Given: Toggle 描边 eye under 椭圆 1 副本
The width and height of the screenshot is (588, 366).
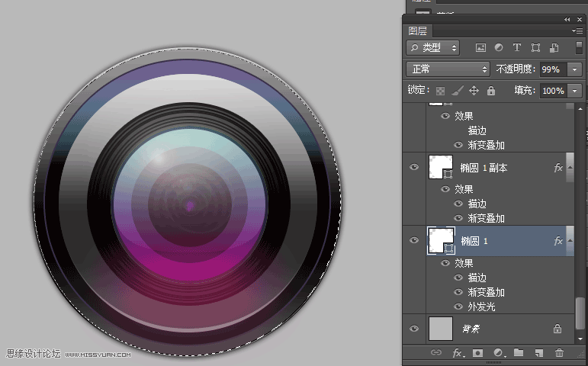Looking at the screenshot, I should click(458, 204).
